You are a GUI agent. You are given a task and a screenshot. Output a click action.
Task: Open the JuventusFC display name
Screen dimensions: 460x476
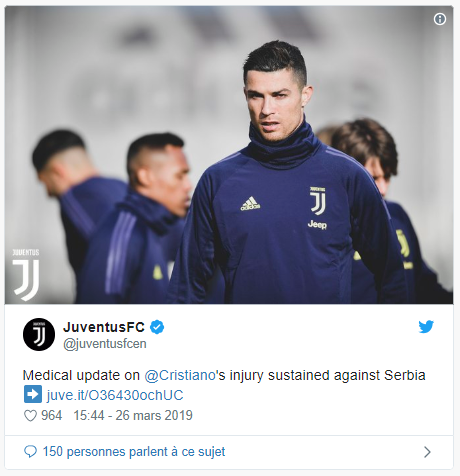(104, 327)
